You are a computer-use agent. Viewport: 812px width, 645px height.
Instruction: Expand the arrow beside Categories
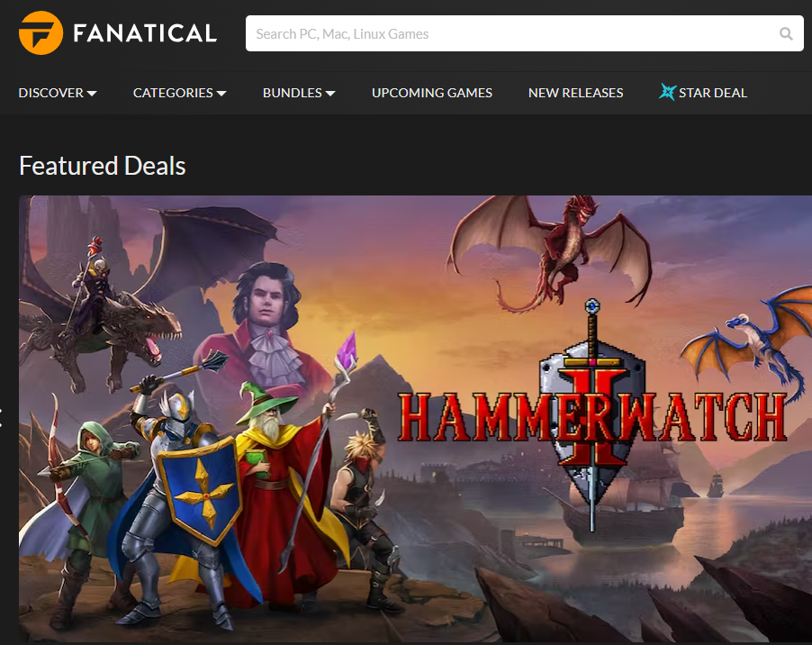click(x=221, y=94)
